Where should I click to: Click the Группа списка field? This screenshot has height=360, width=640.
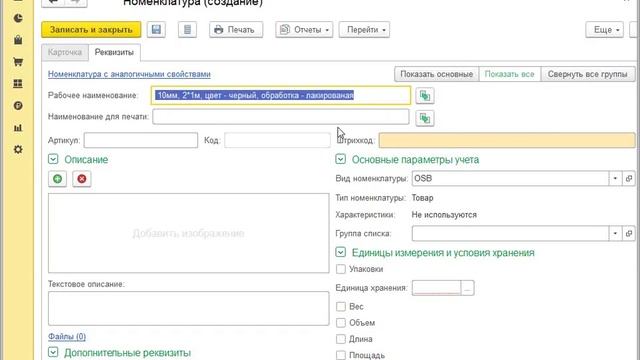click(x=511, y=233)
